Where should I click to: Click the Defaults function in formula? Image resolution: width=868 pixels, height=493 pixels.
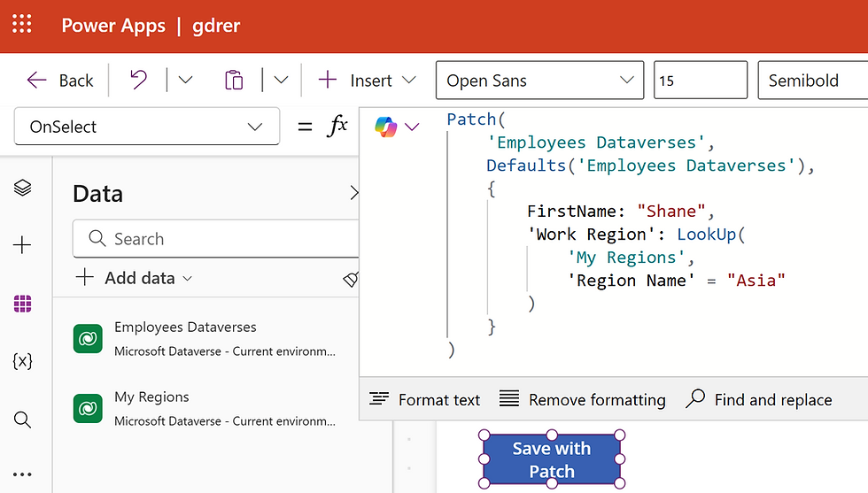[x=526, y=166]
